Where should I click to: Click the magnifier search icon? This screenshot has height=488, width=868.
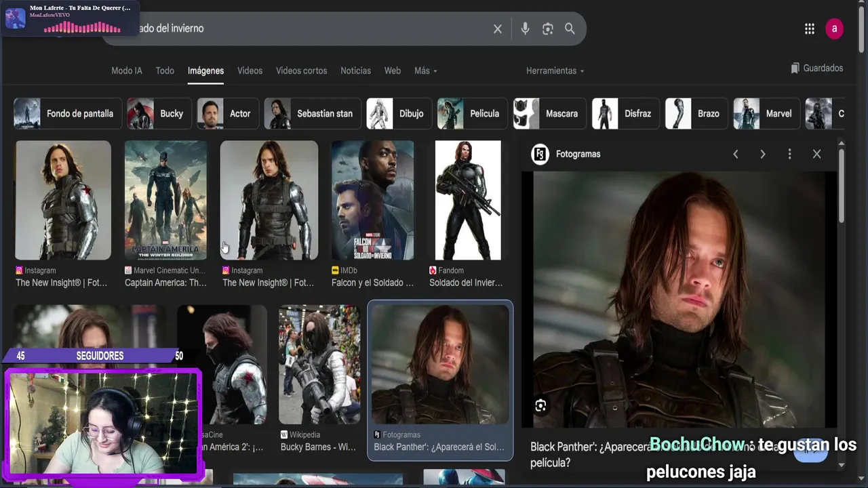[570, 28]
